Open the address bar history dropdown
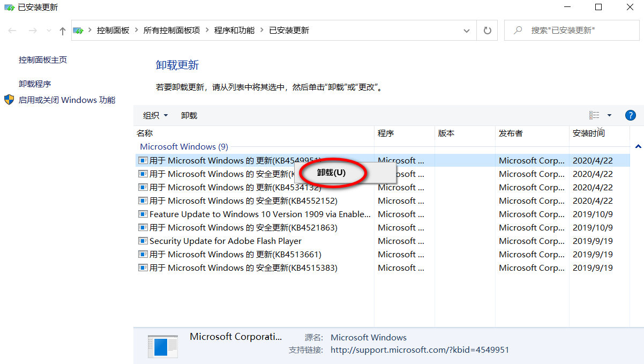 tap(466, 31)
